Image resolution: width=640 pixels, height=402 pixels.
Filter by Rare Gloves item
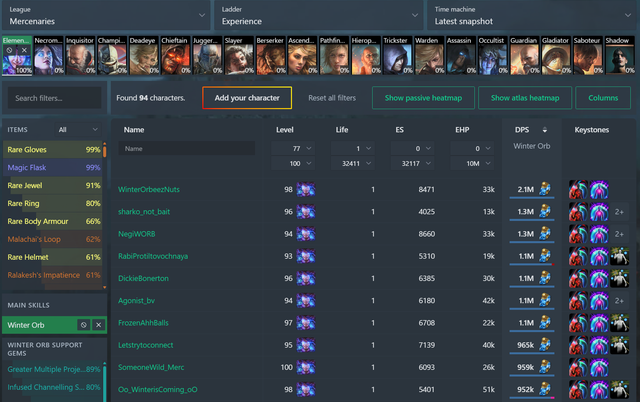[52, 149]
